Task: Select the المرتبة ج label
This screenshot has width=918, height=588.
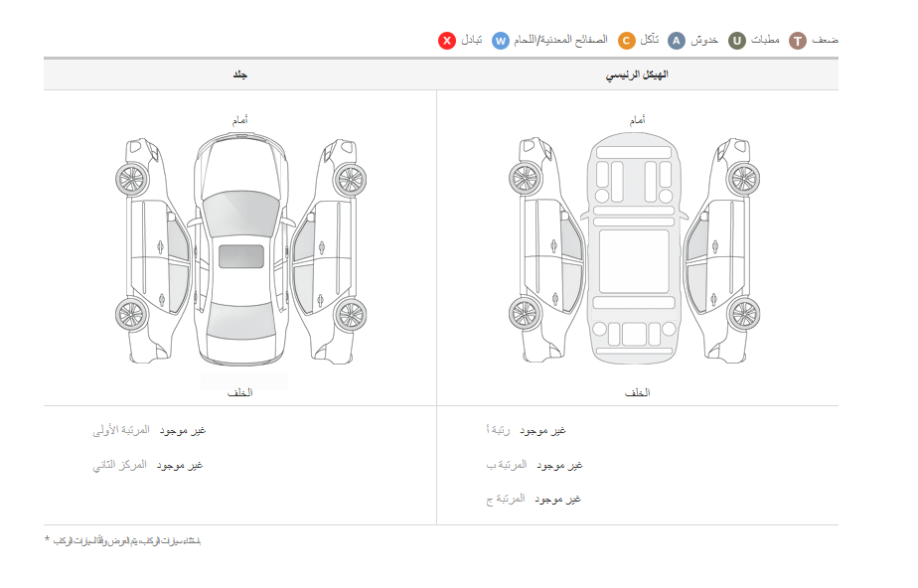Action: click(x=506, y=499)
